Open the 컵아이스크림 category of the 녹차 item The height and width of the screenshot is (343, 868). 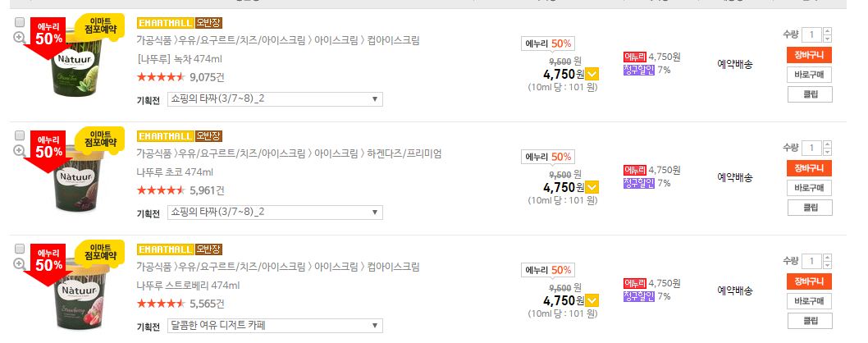click(x=392, y=40)
